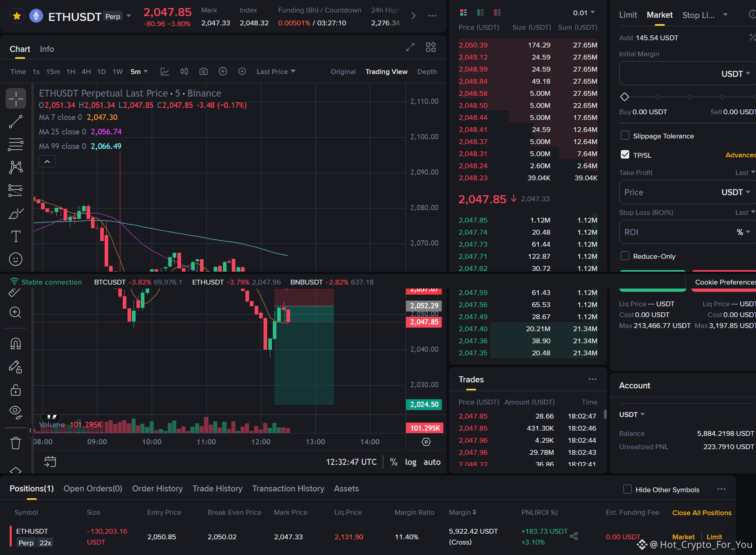This screenshot has height=555, width=756.
Task: Switch to the Info tab
Action: [47, 49]
